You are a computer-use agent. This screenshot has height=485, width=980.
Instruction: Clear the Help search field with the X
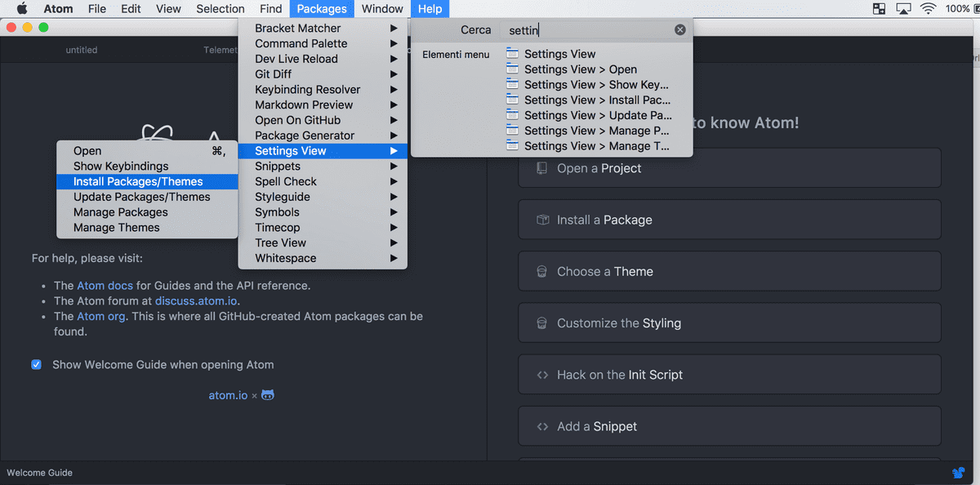[679, 30]
